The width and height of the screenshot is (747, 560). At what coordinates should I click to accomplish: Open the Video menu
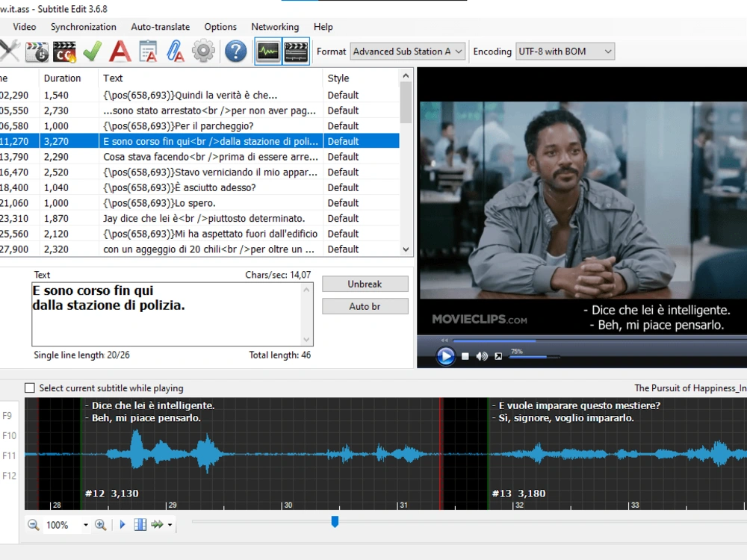pos(25,27)
